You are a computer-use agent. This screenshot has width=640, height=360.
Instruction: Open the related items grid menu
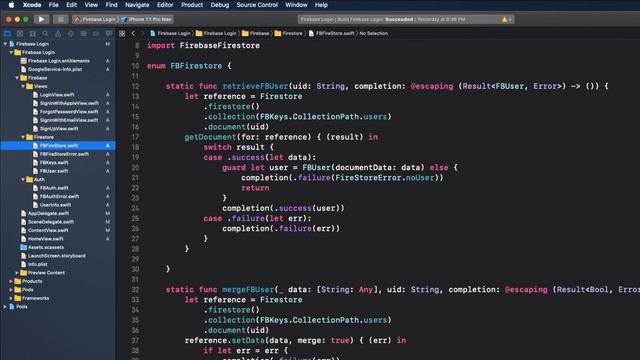tap(122, 33)
